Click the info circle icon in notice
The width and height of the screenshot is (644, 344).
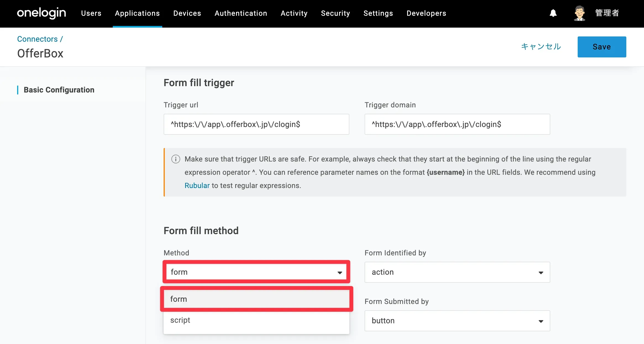click(x=176, y=159)
